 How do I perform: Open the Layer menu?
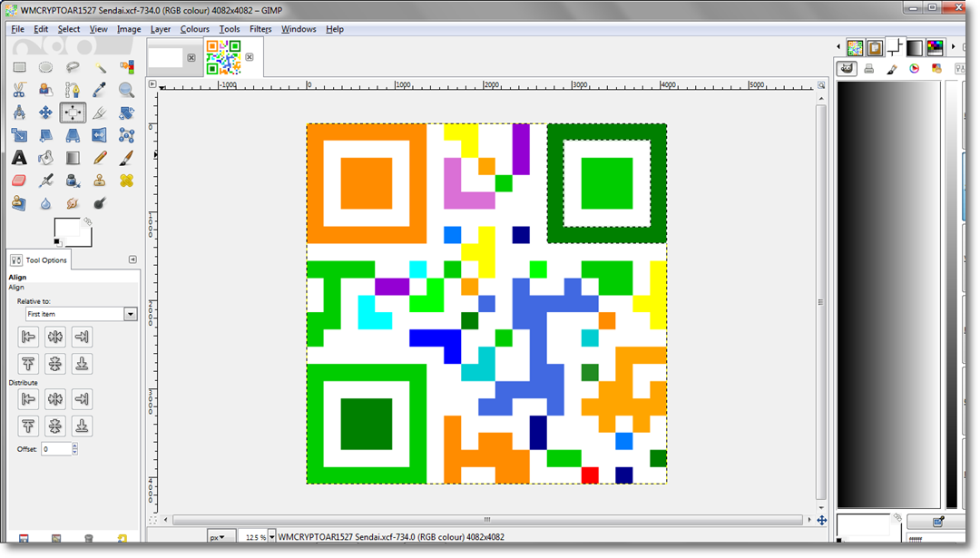tap(160, 29)
